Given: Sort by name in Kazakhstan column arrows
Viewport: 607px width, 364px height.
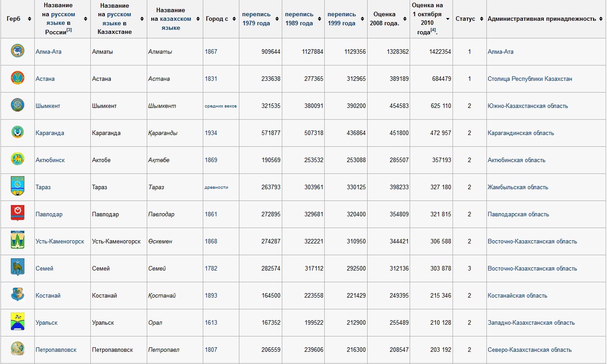Looking at the screenshot, I should tap(142, 19).
